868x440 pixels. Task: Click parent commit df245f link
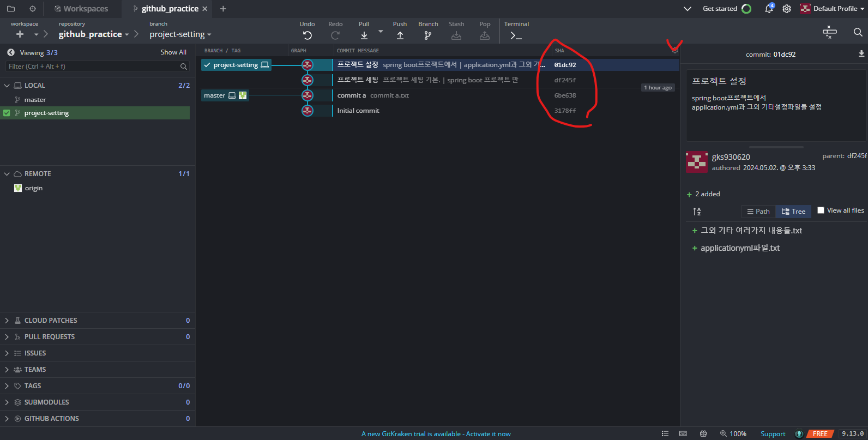857,156
